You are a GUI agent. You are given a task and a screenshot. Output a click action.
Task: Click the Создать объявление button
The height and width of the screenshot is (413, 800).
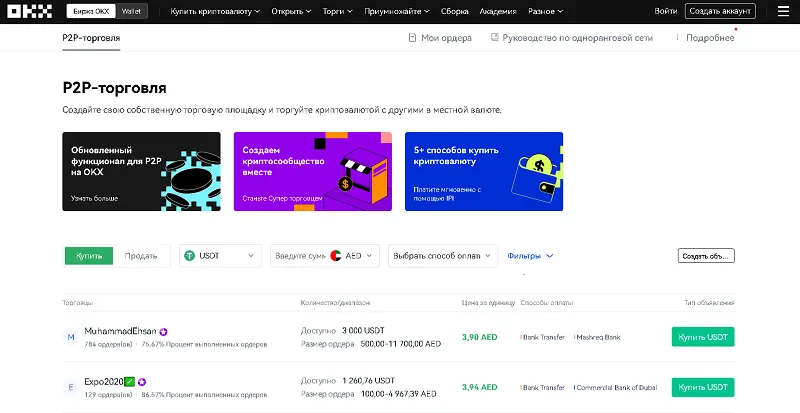pos(706,256)
